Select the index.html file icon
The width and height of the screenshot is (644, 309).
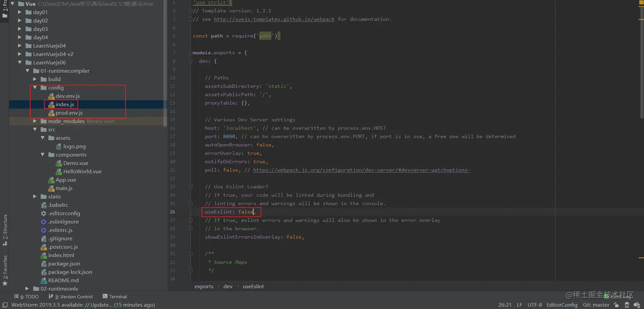pos(43,255)
